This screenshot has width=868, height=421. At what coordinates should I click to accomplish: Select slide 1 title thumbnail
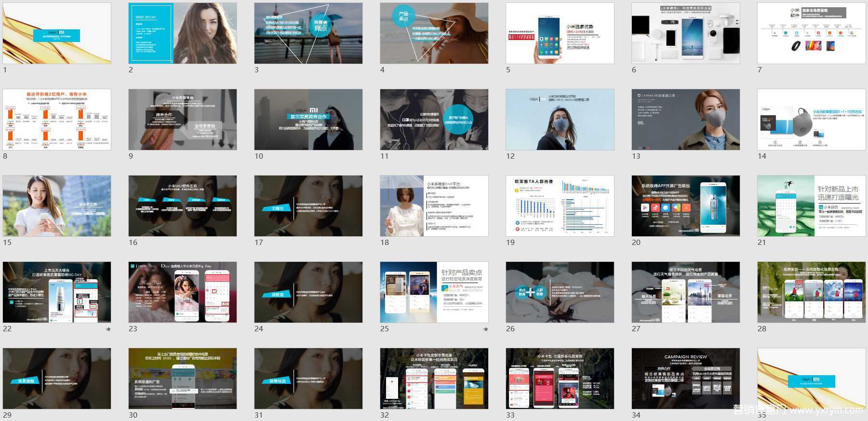coord(57,33)
